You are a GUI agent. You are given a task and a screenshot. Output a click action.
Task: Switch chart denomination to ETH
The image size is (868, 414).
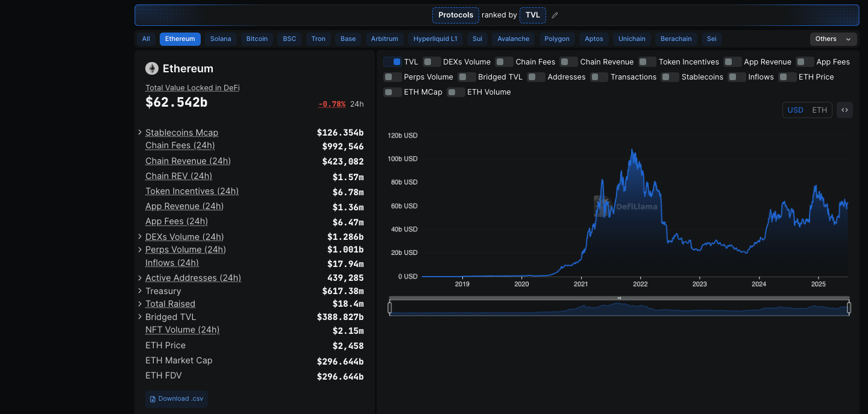click(819, 110)
